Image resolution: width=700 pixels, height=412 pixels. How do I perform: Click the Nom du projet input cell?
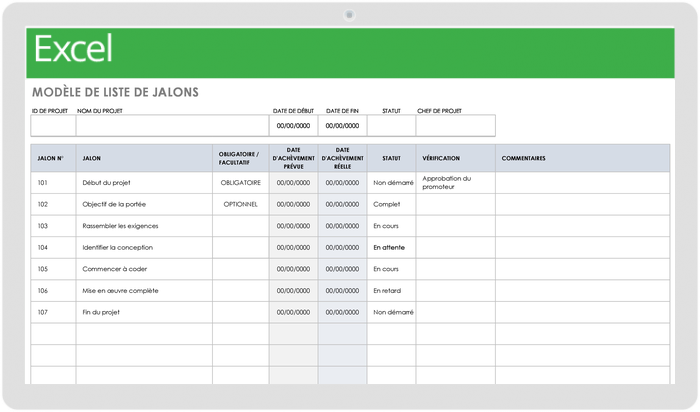tap(172, 126)
